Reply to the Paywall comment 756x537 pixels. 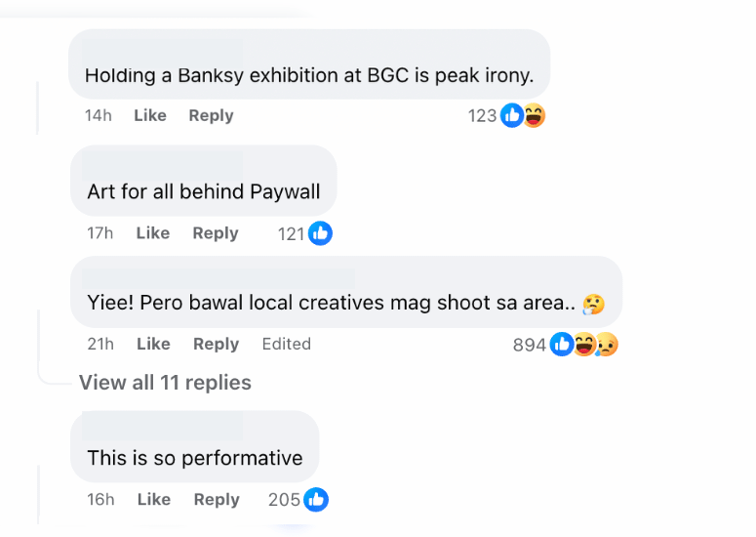tap(216, 233)
